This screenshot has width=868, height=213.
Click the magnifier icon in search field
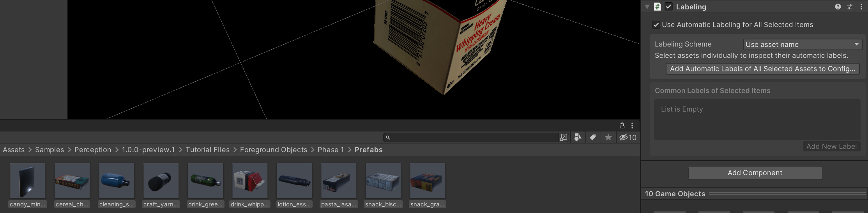(x=388, y=137)
